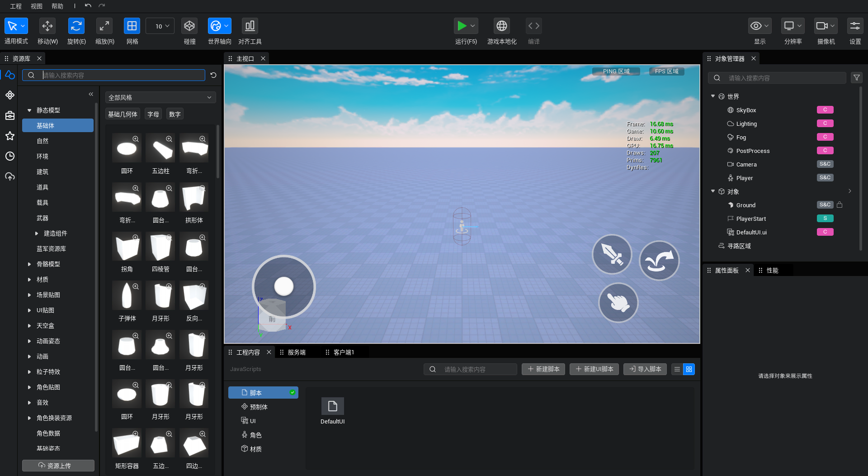Click the sword attack button in viewport
Viewport: 868px width, 476px height.
(x=612, y=254)
